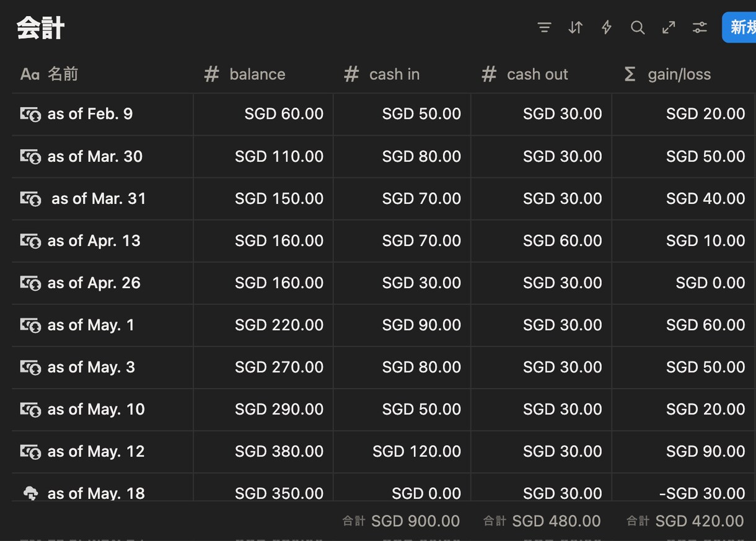Click the page icon for as of Apr. 26
Image resolution: width=756 pixels, height=541 pixels.
[x=30, y=283]
